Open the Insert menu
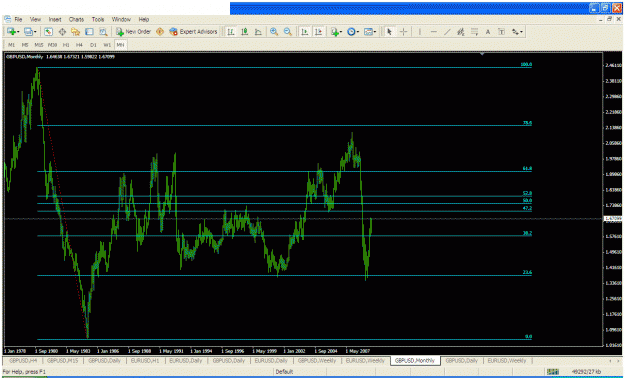The width and height of the screenshot is (625, 378). (x=55, y=19)
